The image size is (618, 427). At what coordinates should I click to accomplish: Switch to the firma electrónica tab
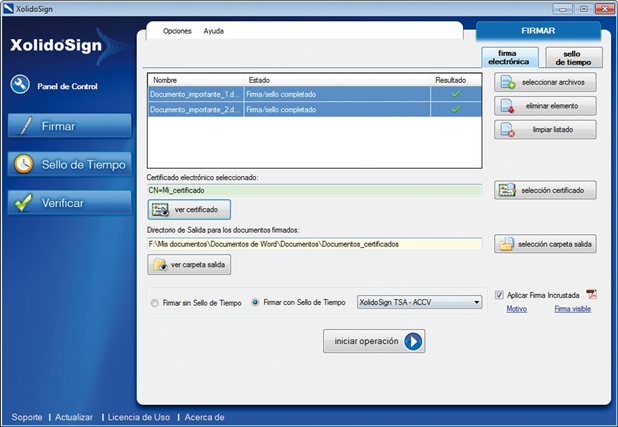pyautogui.click(x=510, y=58)
